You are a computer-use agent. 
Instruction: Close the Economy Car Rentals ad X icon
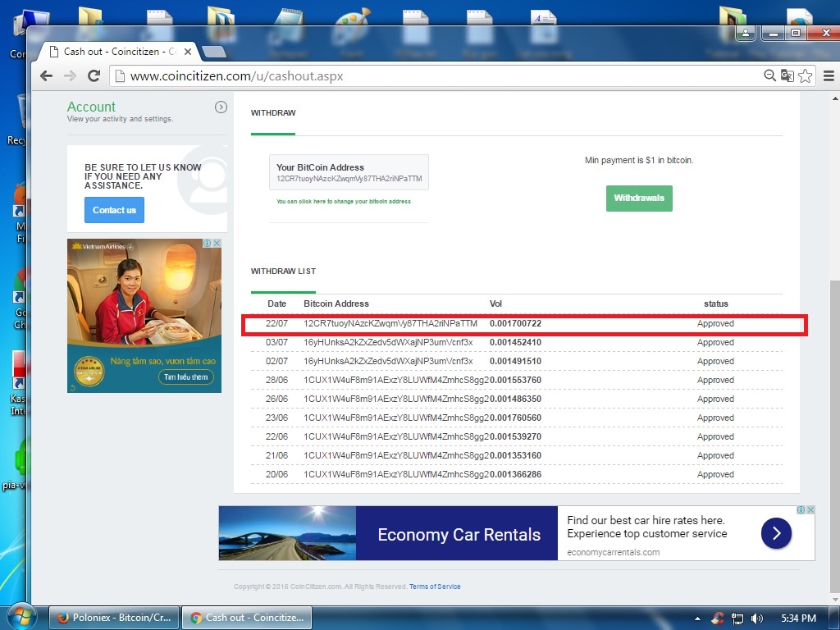coord(810,510)
